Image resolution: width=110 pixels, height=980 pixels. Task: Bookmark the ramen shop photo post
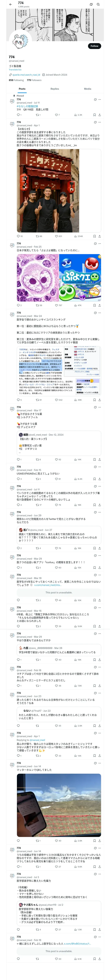pyautogui.click(x=95, y=236)
